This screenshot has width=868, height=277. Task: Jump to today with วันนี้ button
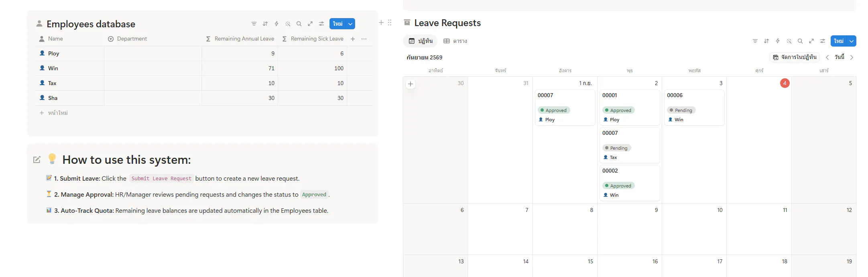pos(840,57)
